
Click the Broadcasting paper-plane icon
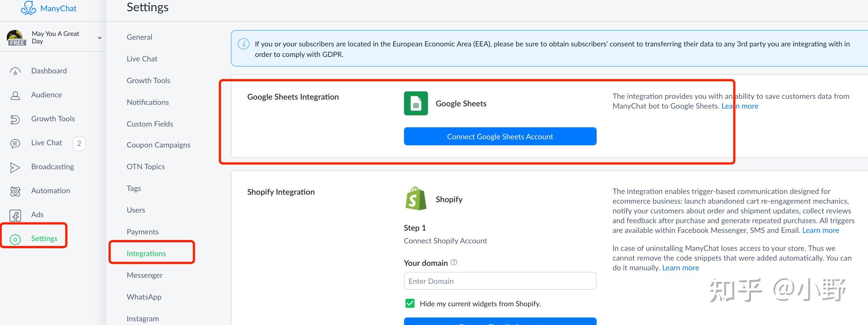[15, 167]
